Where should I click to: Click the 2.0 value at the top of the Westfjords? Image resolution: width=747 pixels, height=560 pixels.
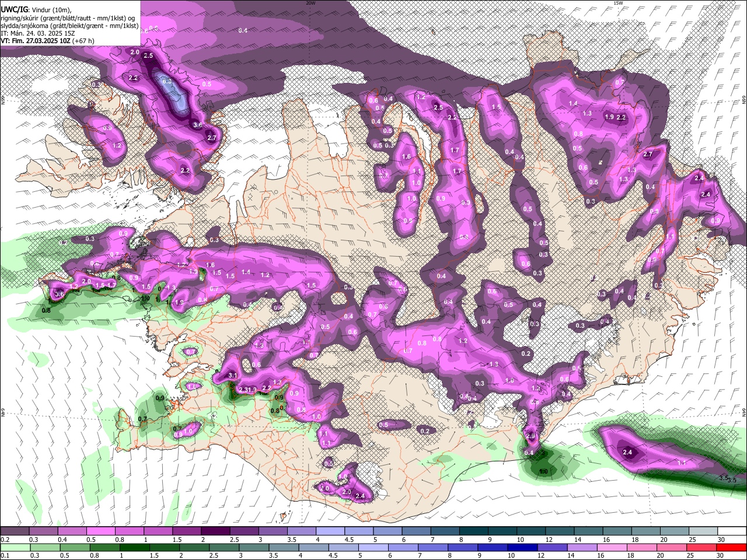click(x=135, y=52)
